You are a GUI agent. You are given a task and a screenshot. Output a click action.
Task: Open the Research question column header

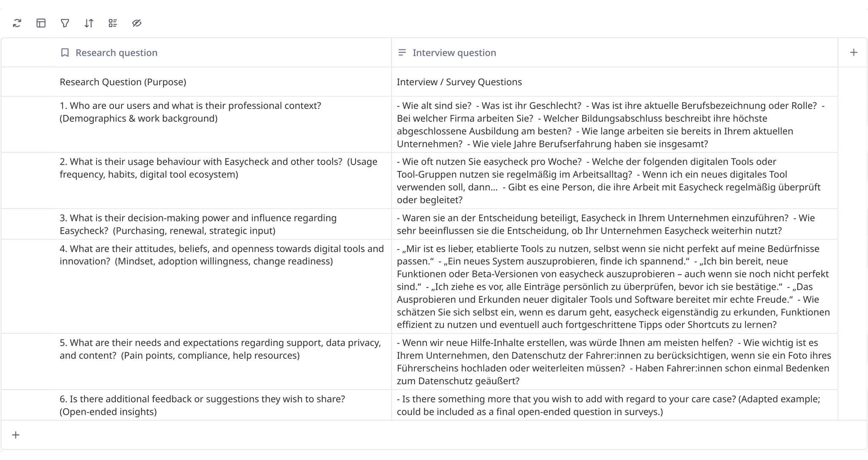[117, 52]
